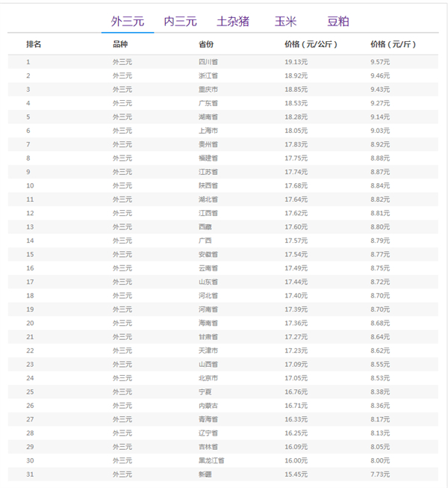Open the 内三元 tab

click(180, 22)
